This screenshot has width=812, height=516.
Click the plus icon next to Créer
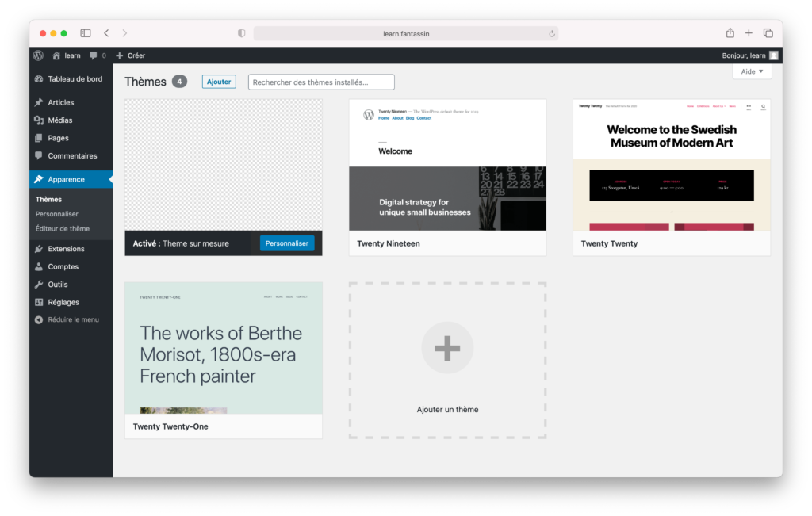[119, 55]
